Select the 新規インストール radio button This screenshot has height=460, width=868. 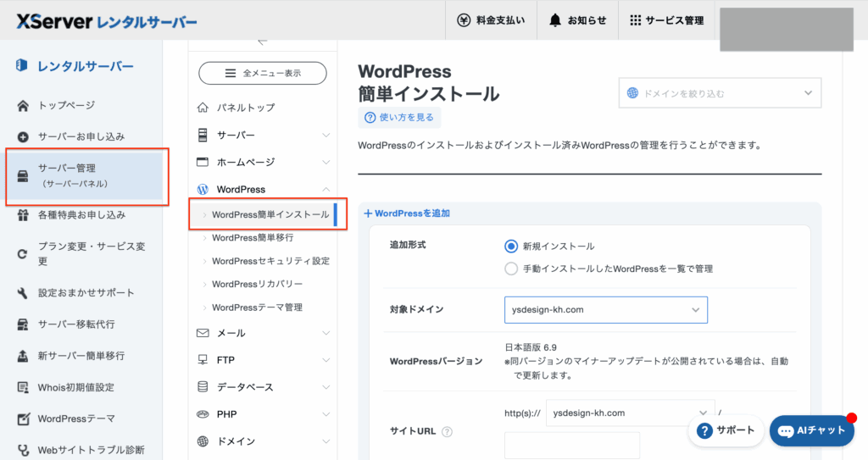[511, 247]
